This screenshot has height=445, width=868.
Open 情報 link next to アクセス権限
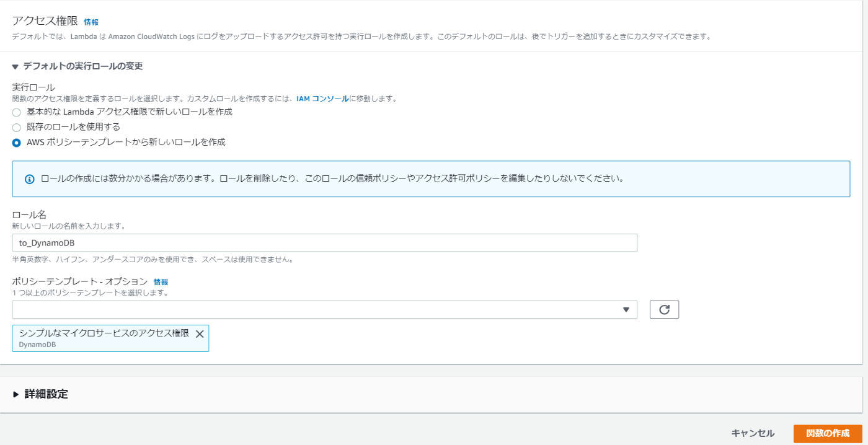pyautogui.click(x=91, y=22)
